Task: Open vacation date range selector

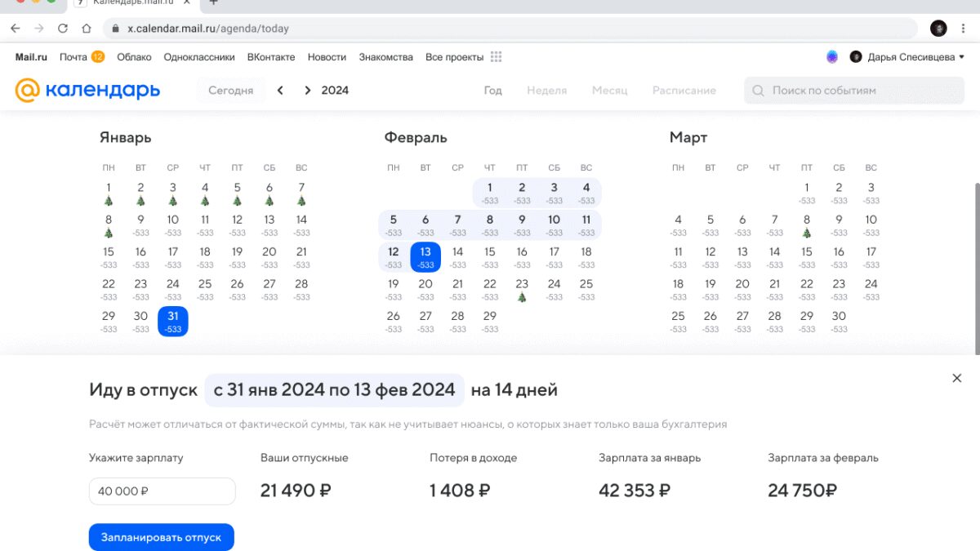Action: click(334, 390)
